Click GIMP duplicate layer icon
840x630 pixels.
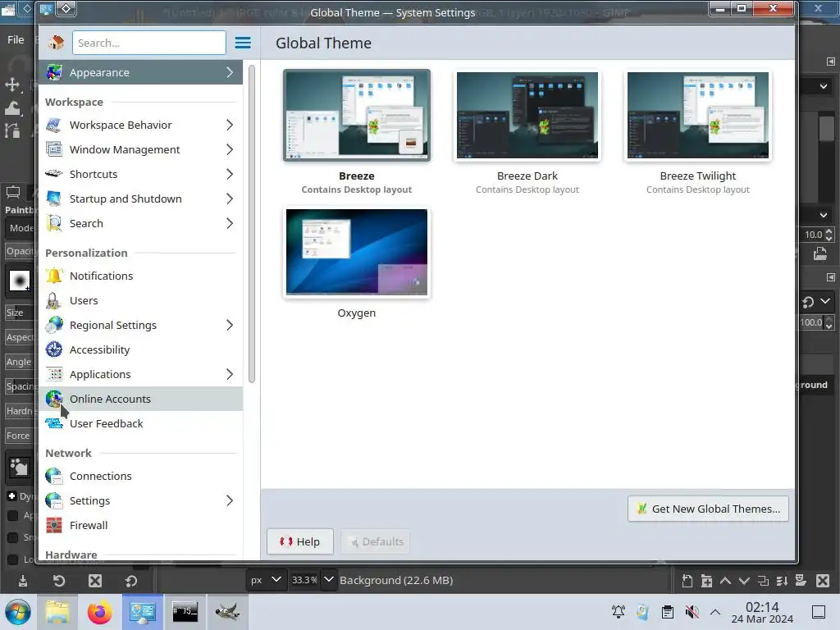[764, 581]
